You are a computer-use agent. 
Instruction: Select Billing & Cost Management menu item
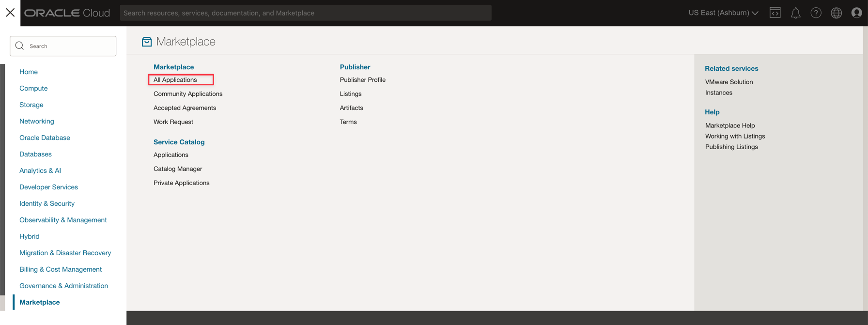coord(61,269)
